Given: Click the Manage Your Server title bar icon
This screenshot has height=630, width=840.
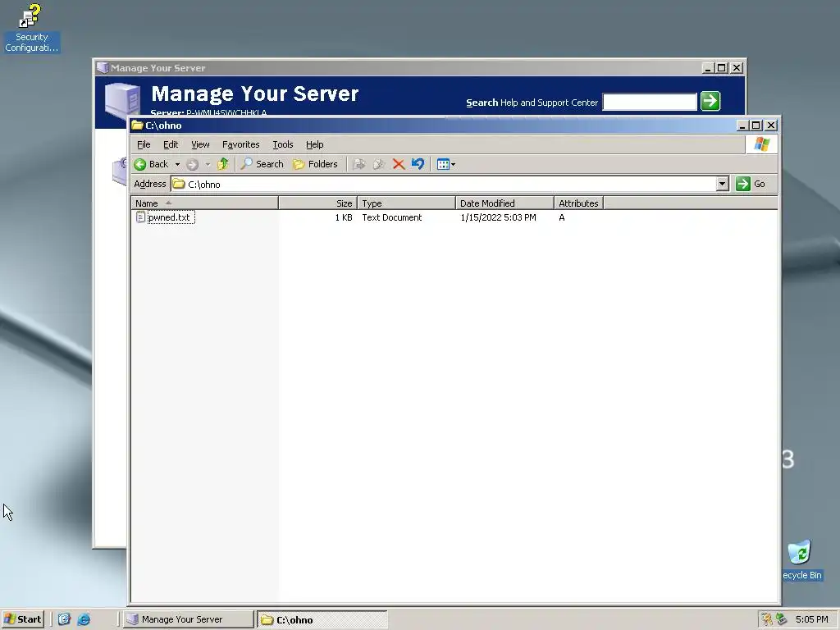Looking at the screenshot, I should pos(103,68).
